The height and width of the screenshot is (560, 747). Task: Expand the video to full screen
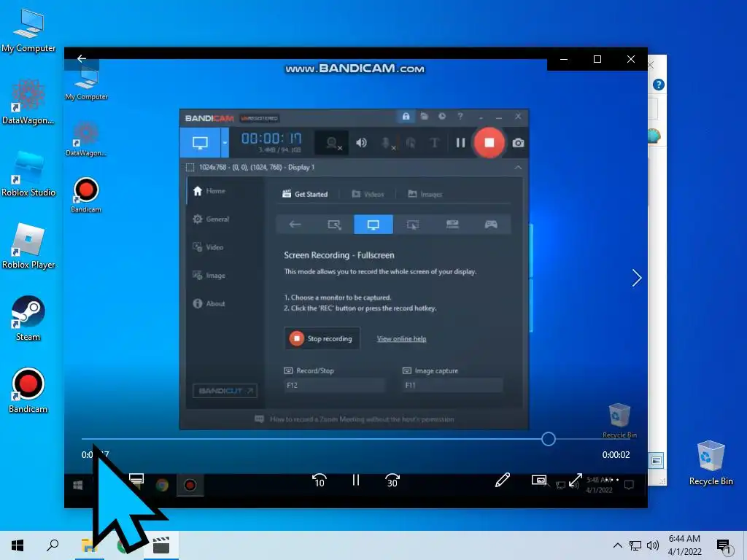tap(576, 480)
